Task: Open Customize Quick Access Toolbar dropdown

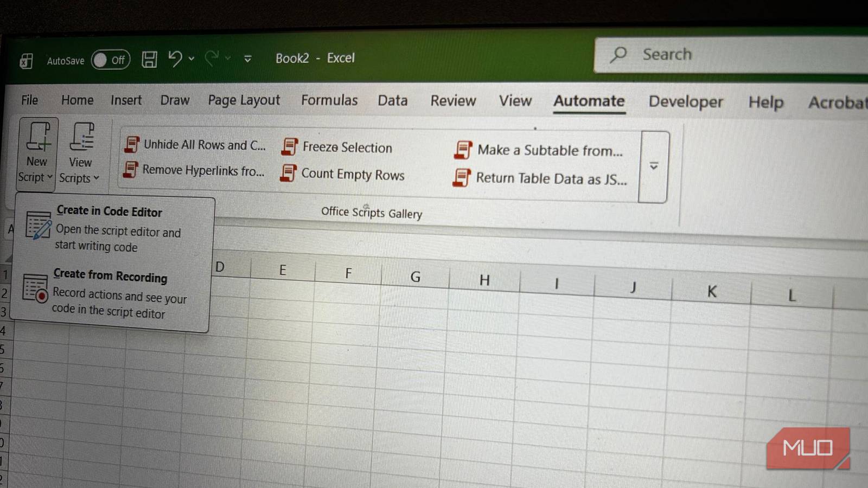Action: 248,58
